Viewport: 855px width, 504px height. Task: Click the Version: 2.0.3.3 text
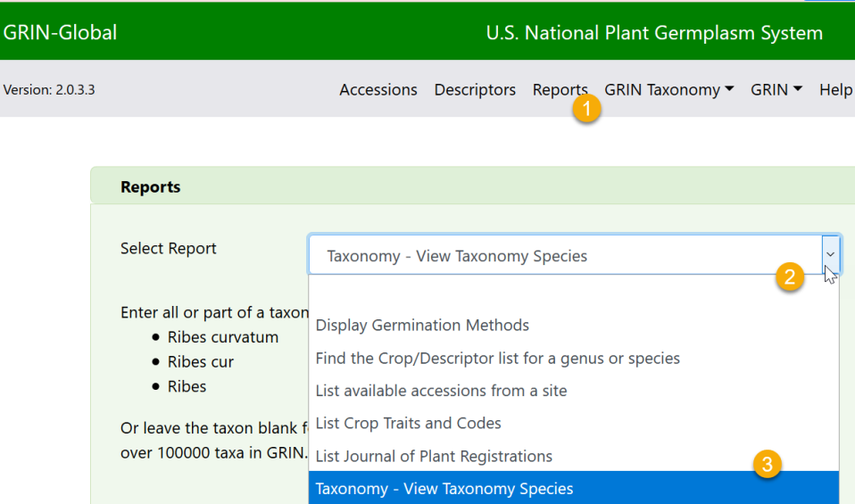pos(49,89)
